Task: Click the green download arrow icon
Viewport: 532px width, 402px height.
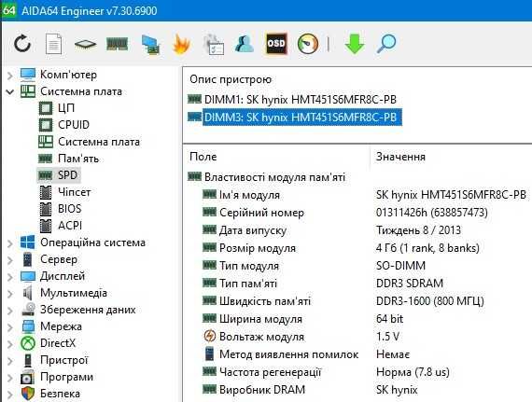Action: [x=355, y=44]
